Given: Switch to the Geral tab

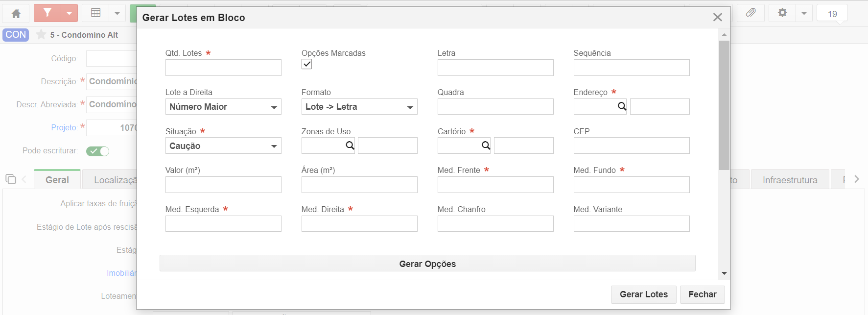Looking at the screenshot, I should coord(57,180).
